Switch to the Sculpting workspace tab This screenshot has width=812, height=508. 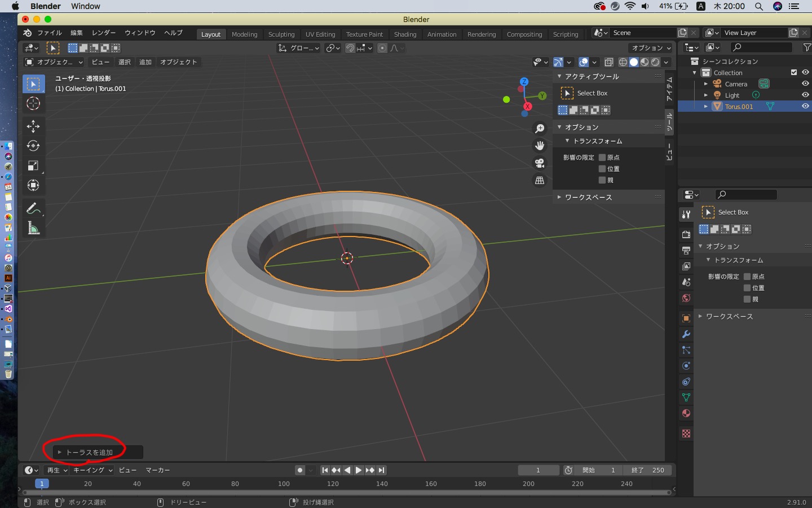[281, 34]
